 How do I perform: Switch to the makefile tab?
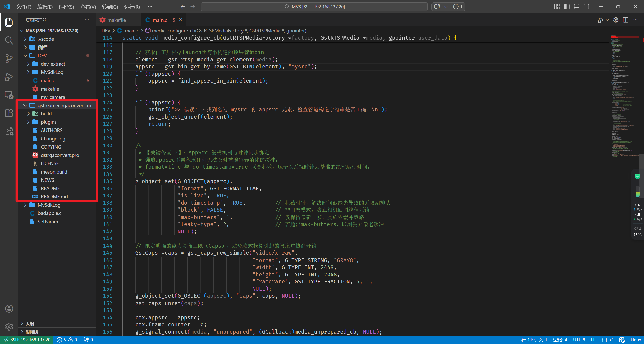[116, 20]
